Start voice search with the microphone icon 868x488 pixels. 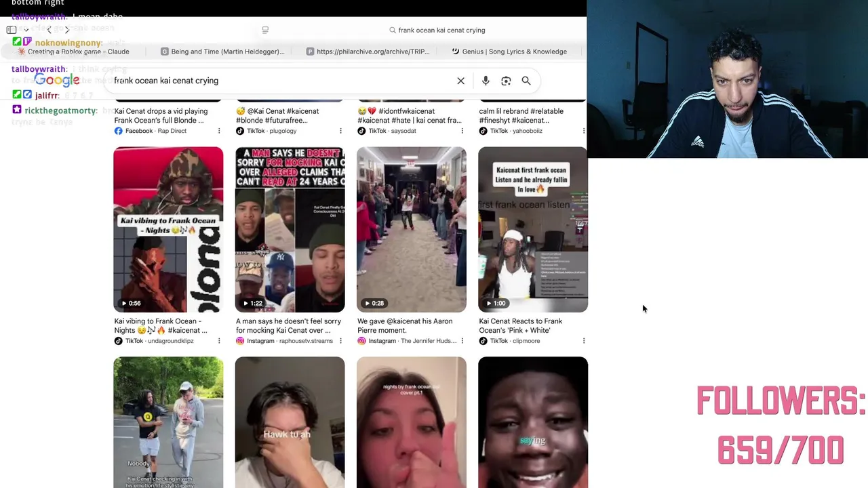(486, 81)
